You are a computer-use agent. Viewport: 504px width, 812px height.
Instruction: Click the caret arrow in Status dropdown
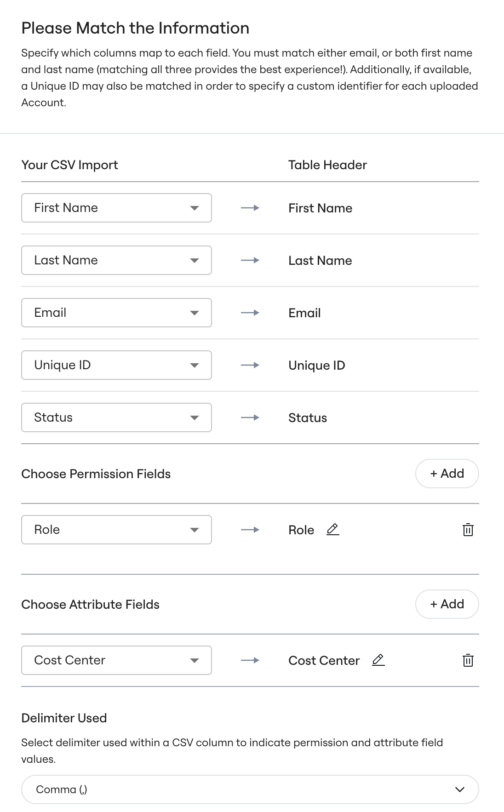[195, 418]
